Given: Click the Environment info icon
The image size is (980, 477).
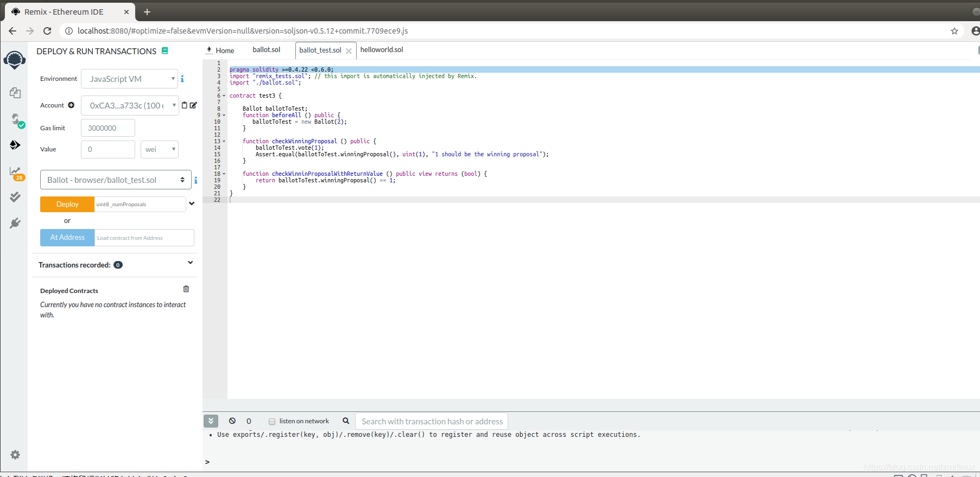Looking at the screenshot, I should [x=182, y=79].
